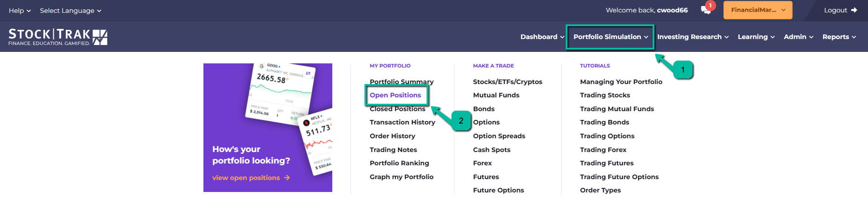The image size is (868, 203).
Task: Expand the Investing Research menu
Action: pyautogui.click(x=693, y=37)
